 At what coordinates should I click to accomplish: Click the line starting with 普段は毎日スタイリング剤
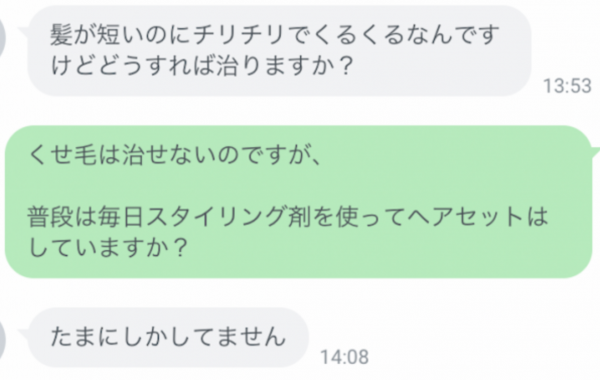pyautogui.click(x=288, y=217)
